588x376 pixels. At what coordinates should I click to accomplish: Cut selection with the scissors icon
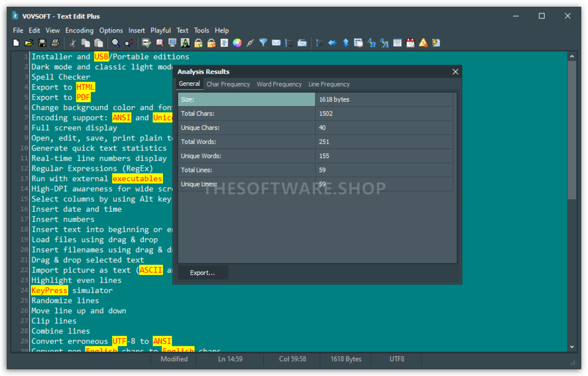73,43
